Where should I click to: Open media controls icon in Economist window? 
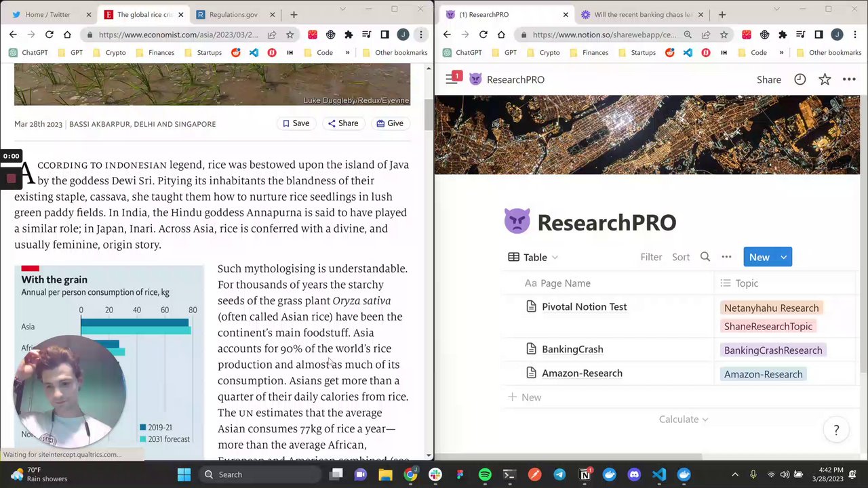click(367, 35)
